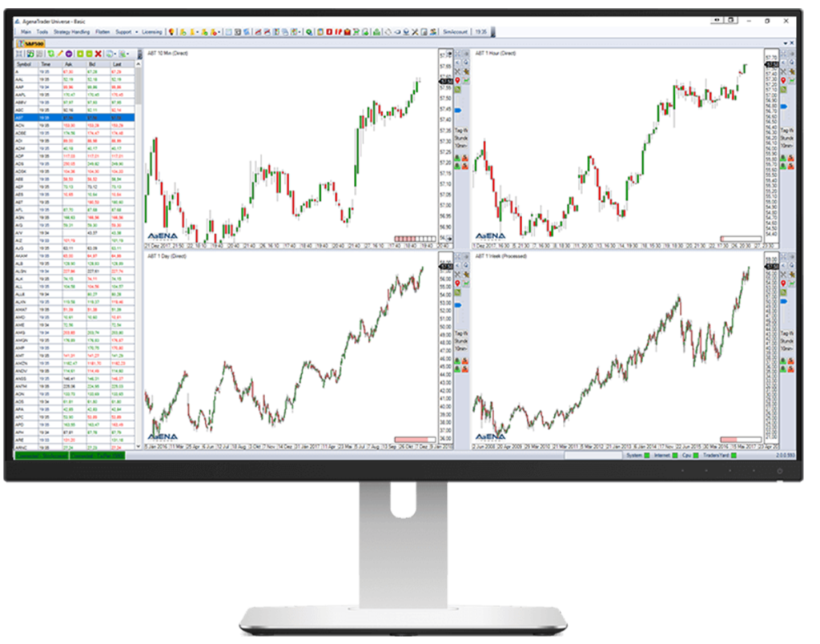Click the magnifier search icon in main toolbar
The width and height of the screenshot is (820, 644).
(309, 32)
